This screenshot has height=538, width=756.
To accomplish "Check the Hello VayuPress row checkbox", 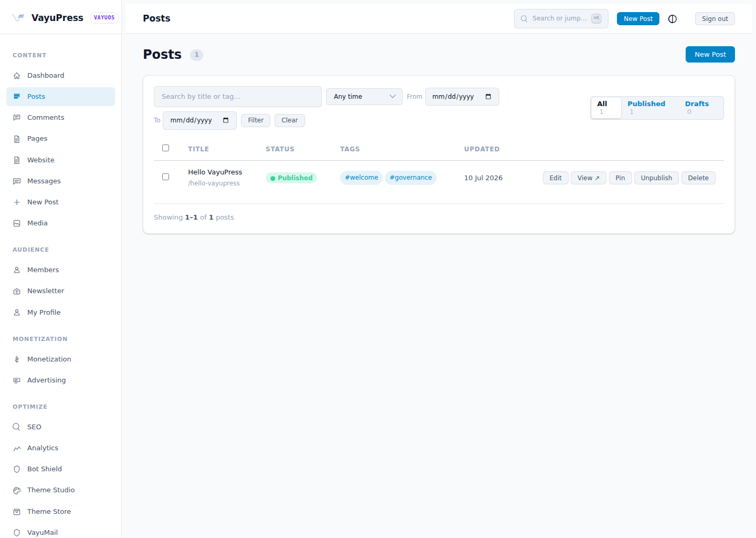I will 166,177.
